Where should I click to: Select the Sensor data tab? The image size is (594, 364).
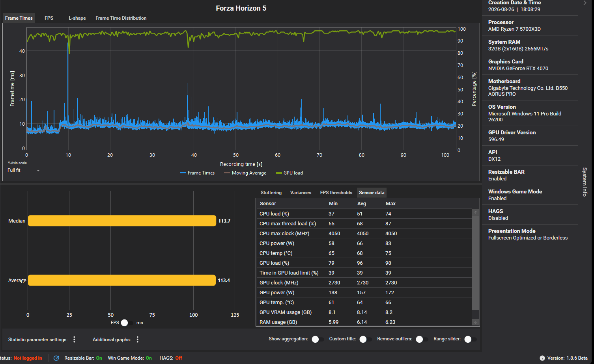(x=372, y=193)
